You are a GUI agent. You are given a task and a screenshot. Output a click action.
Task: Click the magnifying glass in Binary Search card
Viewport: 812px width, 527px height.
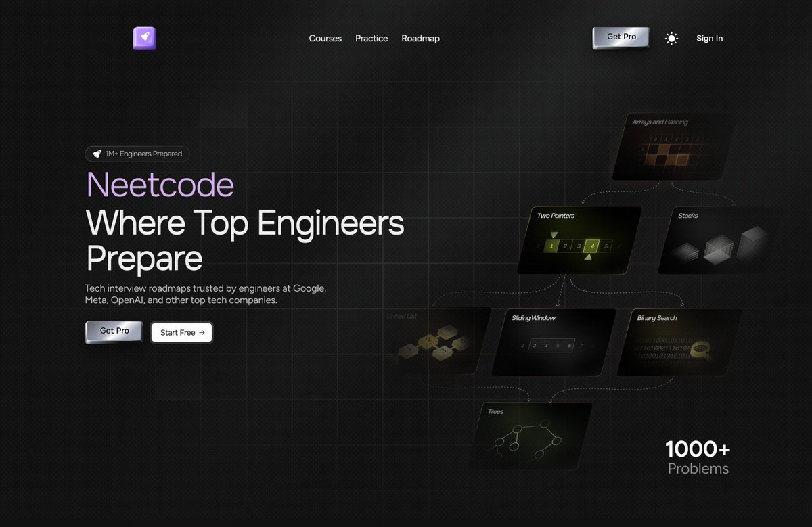click(x=701, y=349)
